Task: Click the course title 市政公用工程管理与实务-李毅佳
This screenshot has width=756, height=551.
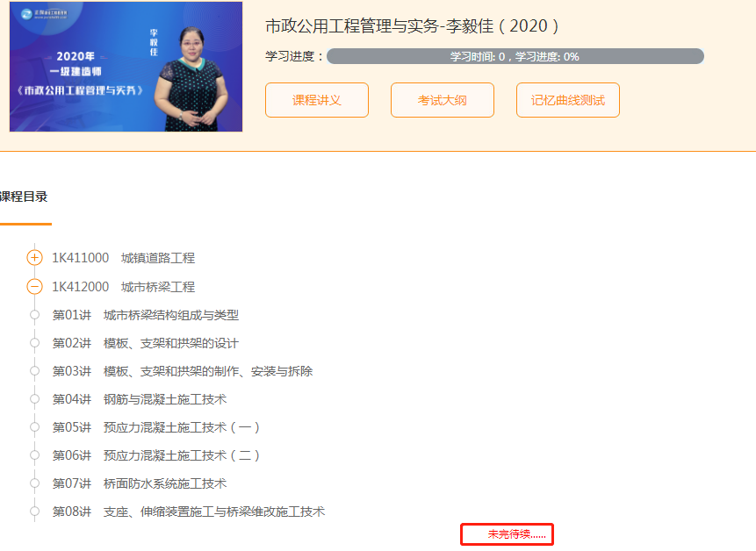Action: tap(412, 26)
